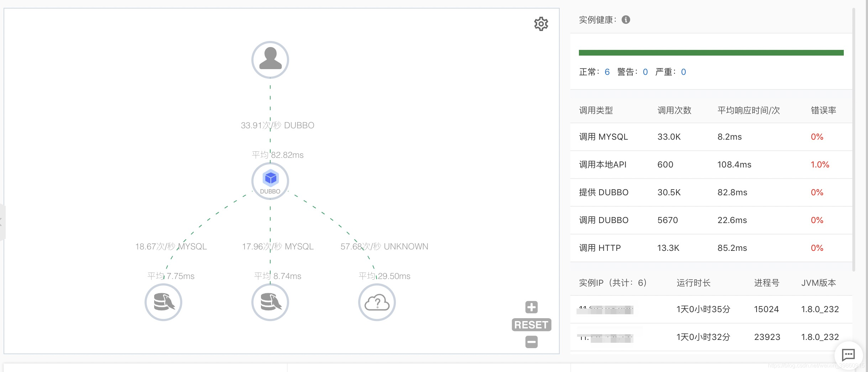868x372 pixels.
Task: Select the left MySQL database node
Action: 163,302
